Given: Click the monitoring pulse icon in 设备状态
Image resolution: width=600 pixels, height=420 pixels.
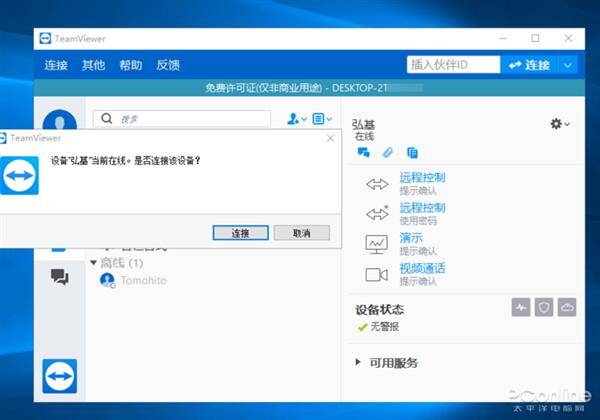Looking at the screenshot, I should 521,307.
